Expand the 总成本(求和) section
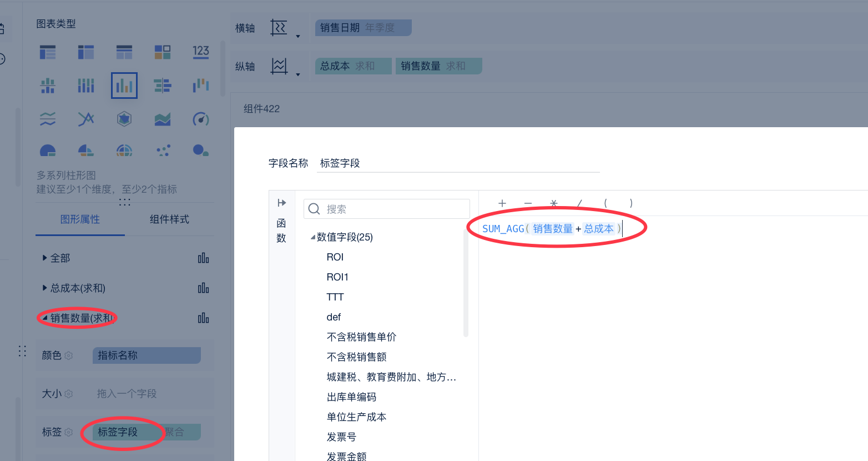The width and height of the screenshot is (868, 461). (44, 288)
